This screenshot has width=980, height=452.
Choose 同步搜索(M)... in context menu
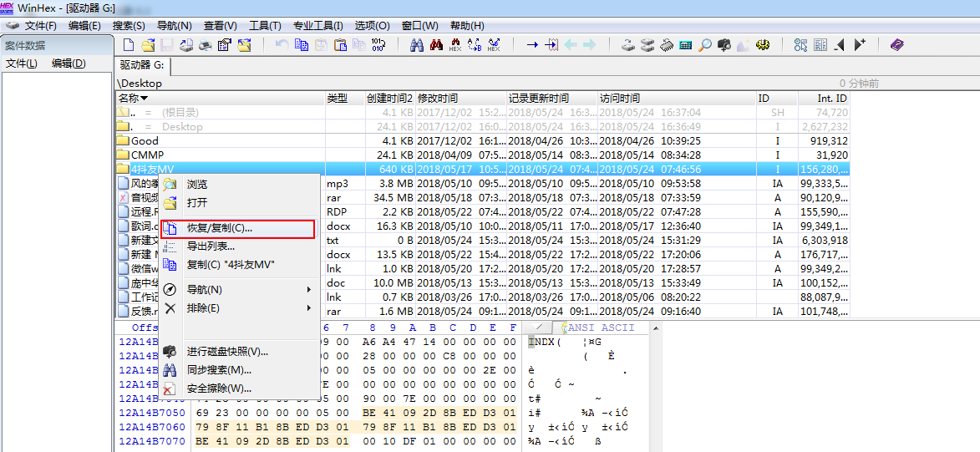tap(240, 370)
